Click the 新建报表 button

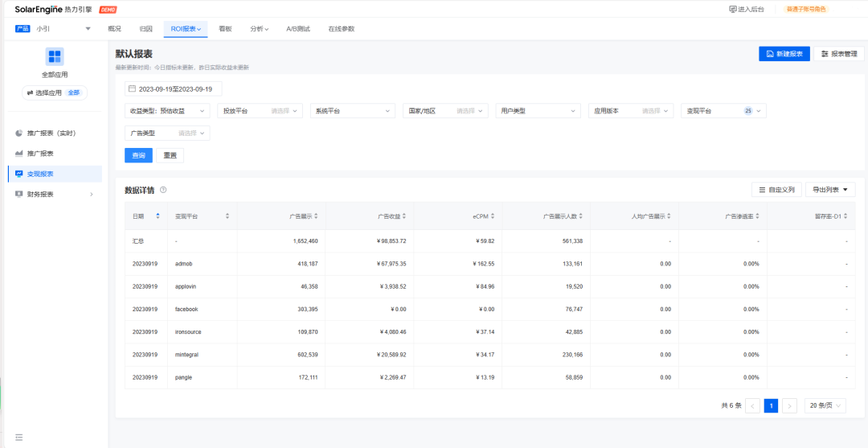pos(784,54)
